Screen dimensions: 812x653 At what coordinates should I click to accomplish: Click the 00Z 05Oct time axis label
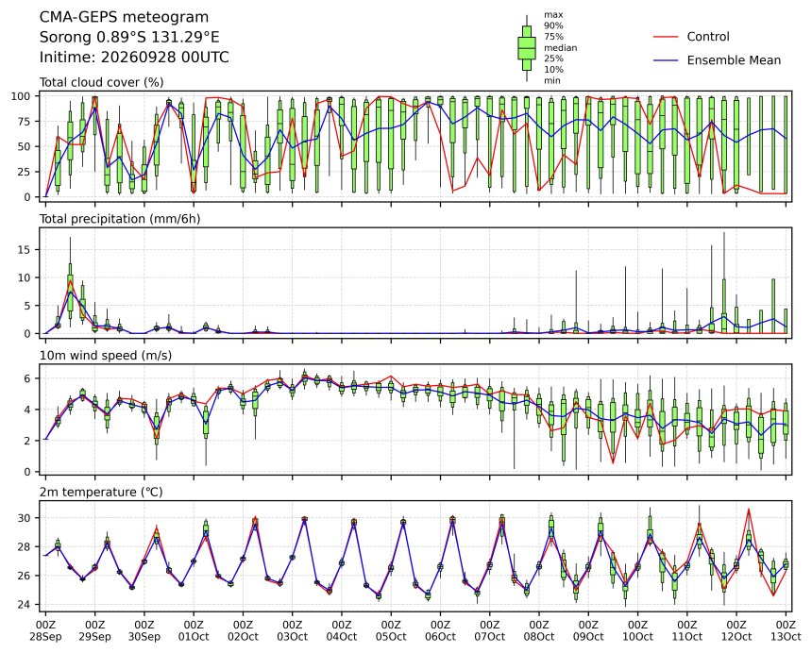391,630
